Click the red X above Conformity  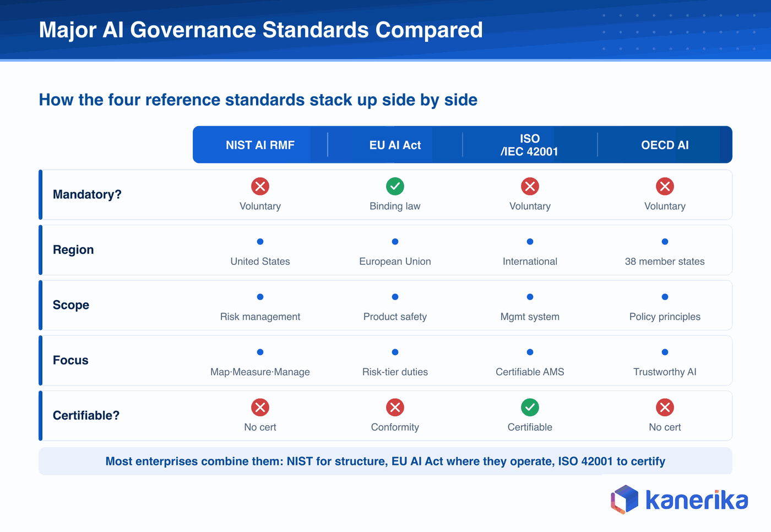click(395, 408)
